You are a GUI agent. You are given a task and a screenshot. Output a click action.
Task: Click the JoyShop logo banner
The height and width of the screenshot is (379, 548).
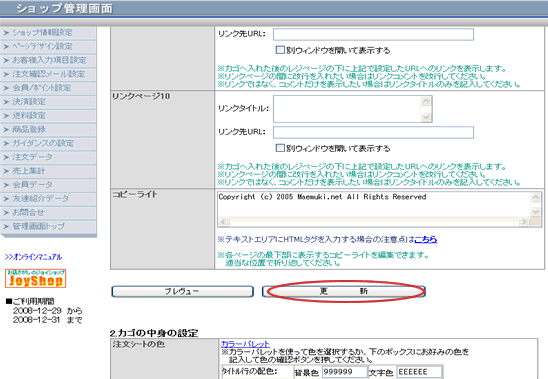click(35, 278)
